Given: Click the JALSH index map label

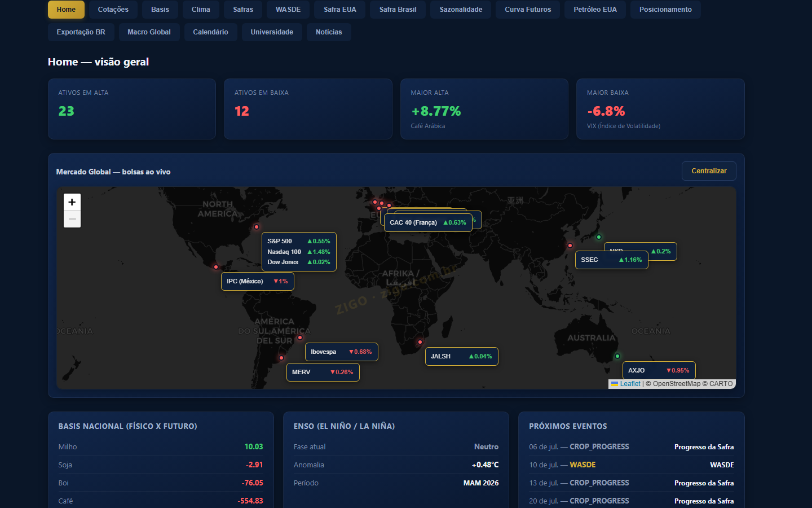Looking at the screenshot, I should click(x=461, y=356).
